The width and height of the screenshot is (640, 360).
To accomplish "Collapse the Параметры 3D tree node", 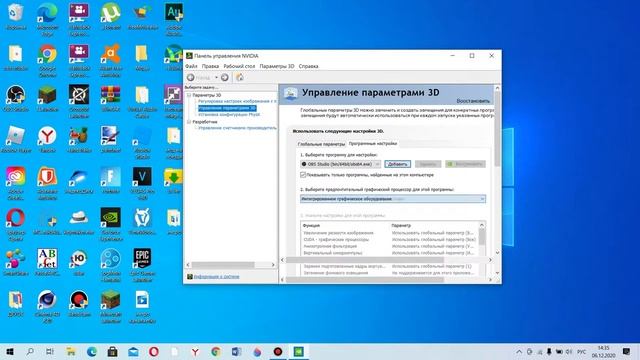I will coord(189,95).
